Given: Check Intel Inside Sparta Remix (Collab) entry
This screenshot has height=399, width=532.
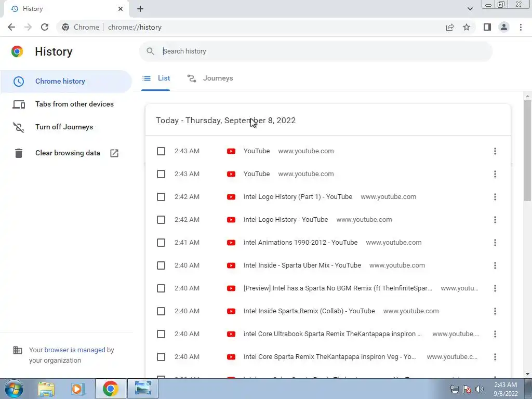Looking at the screenshot, I should pyautogui.click(x=161, y=311).
